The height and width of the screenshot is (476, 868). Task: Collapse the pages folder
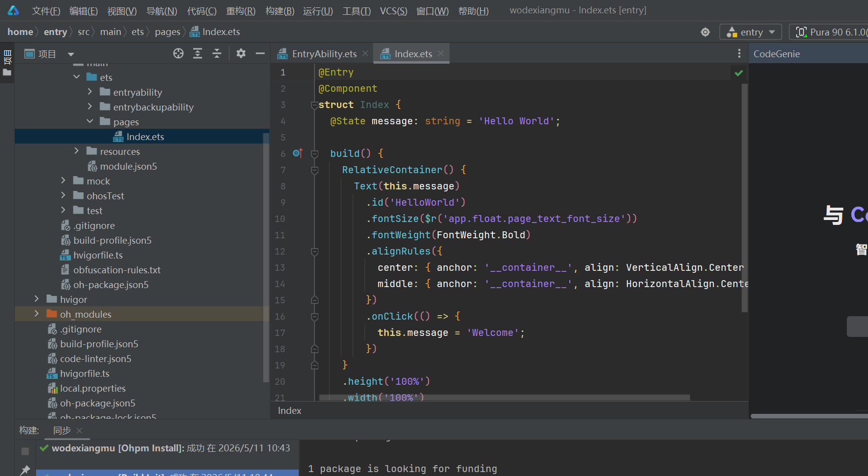point(90,121)
